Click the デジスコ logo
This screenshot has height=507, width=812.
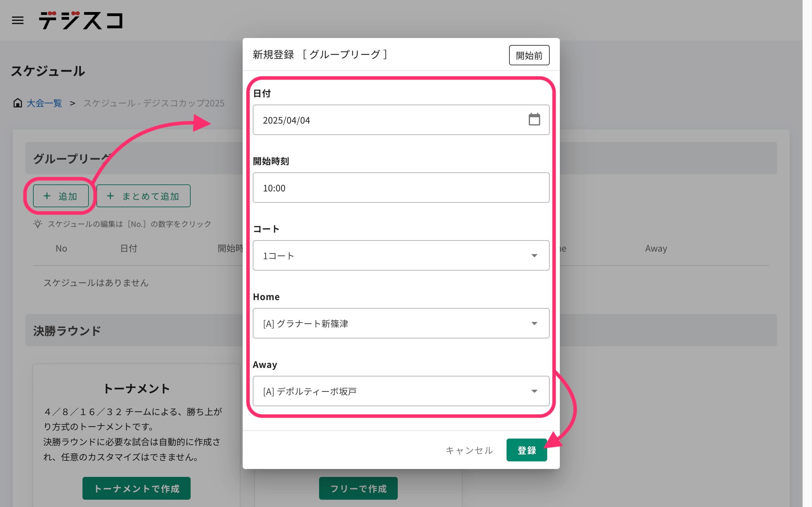(x=81, y=21)
